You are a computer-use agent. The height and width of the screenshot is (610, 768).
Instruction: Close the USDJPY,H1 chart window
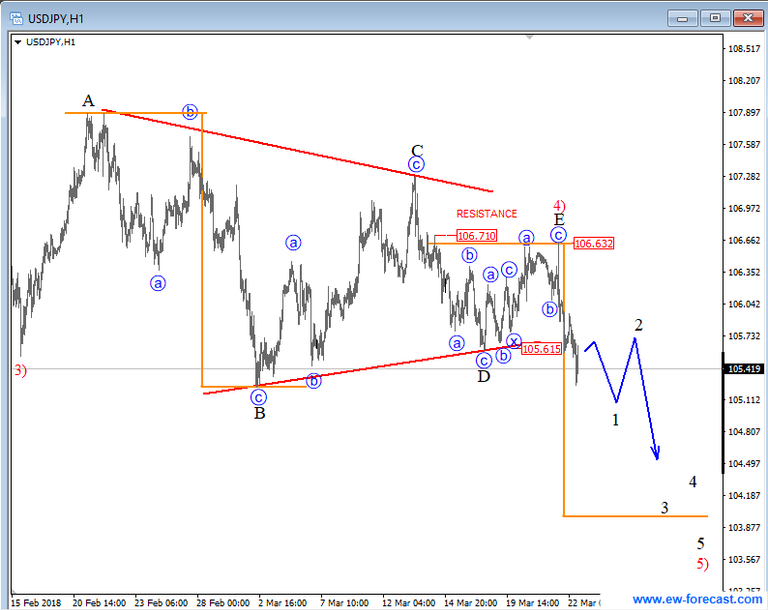point(747,19)
